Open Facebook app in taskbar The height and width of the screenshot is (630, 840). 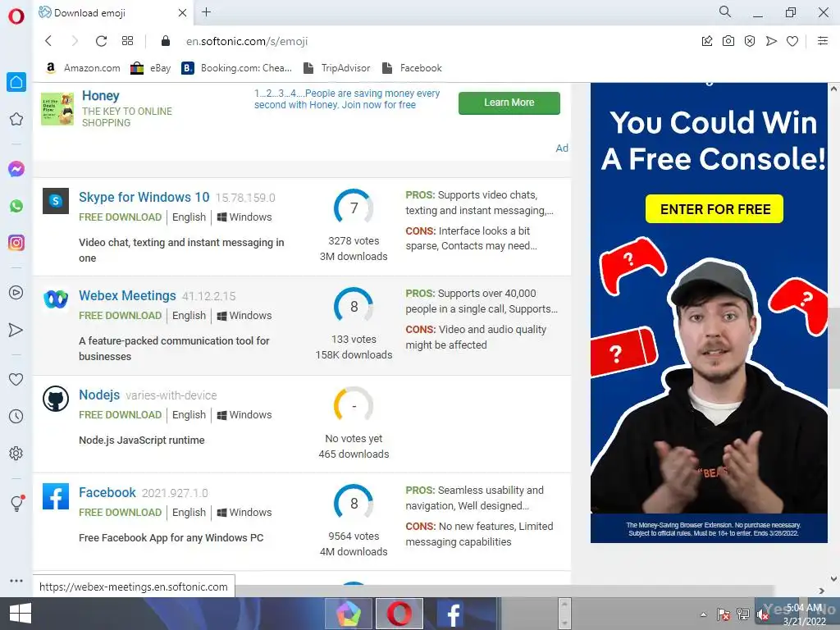coord(452,614)
